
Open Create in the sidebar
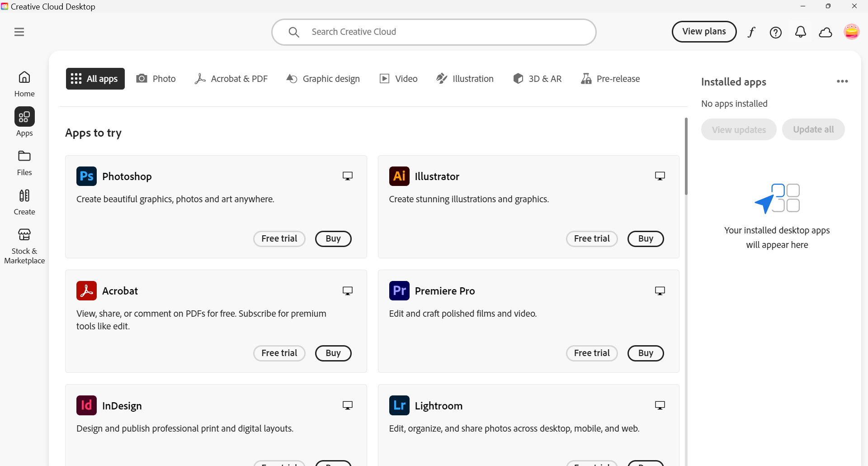click(24, 201)
